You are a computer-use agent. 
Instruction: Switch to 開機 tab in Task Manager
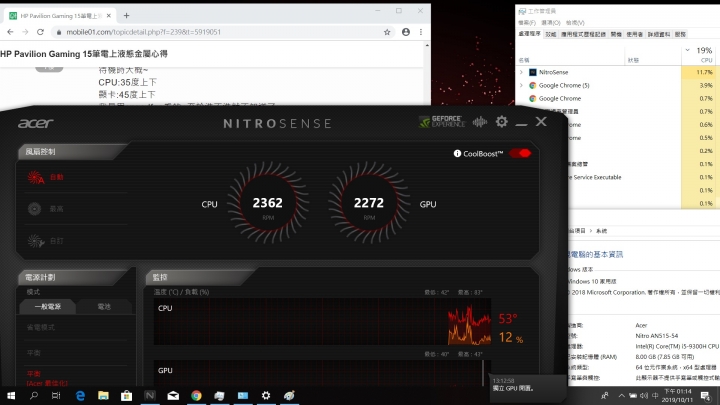616,34
